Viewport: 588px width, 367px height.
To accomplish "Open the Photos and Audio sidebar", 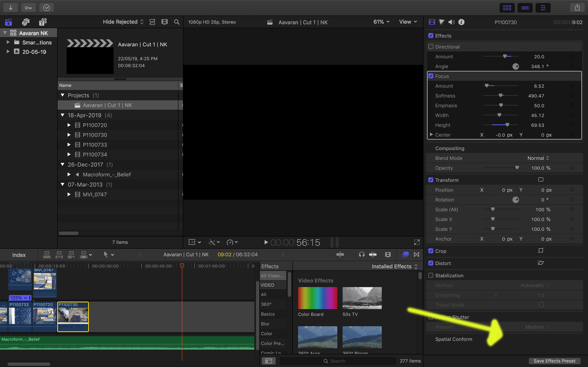I will (26, 22).
